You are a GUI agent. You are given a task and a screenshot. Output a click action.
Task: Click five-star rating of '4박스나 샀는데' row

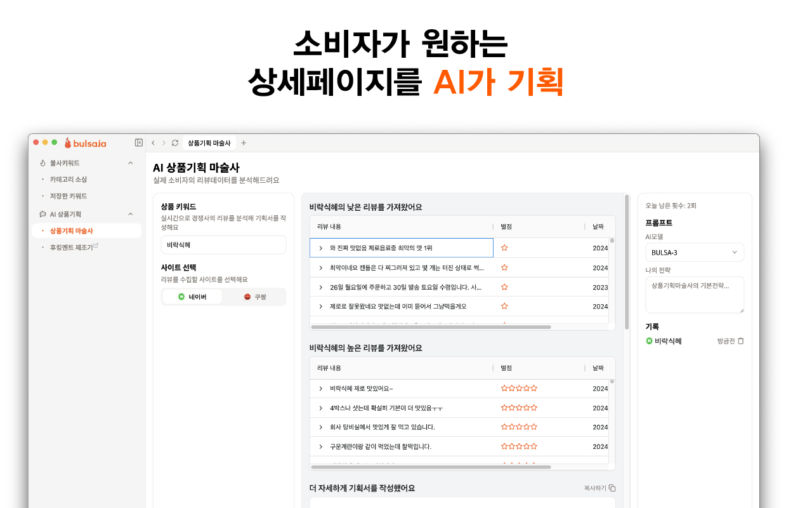519,408
